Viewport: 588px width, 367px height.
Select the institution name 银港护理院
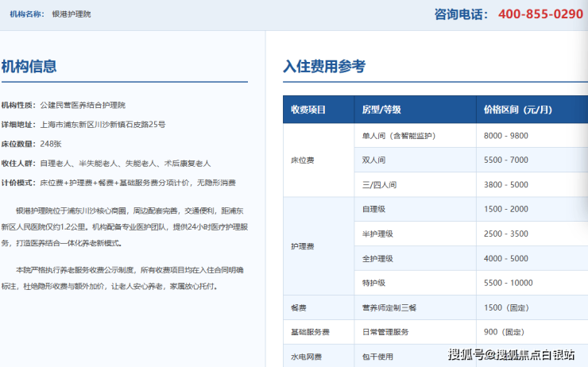click(x=72, y=14)
